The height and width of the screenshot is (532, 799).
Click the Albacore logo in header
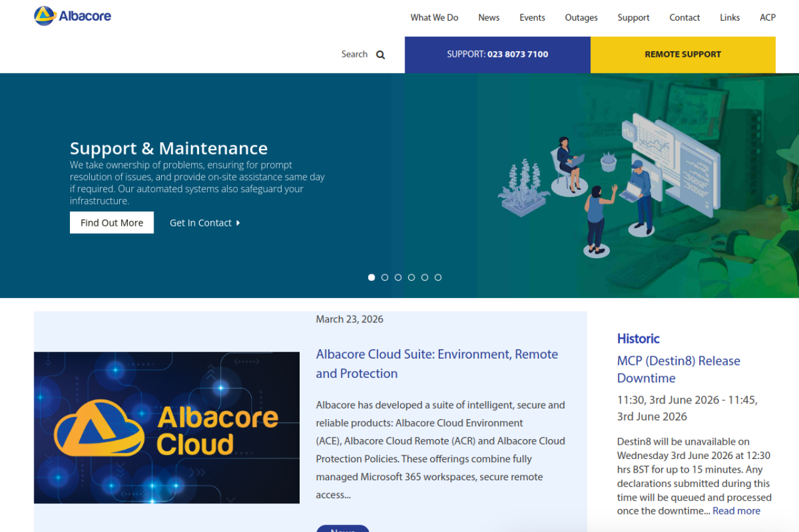[72, 16]
